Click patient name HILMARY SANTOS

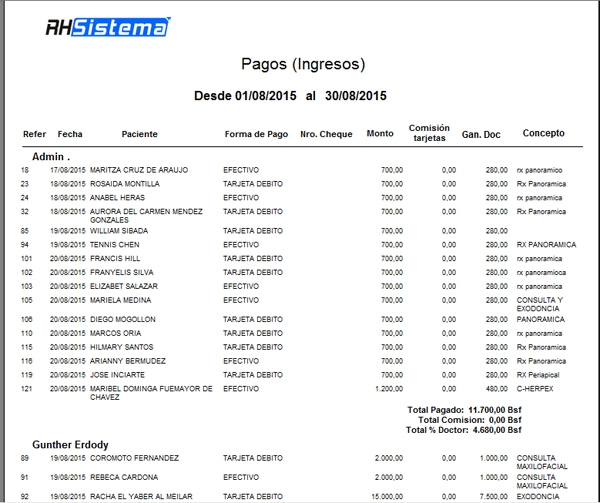[x=122, y=347]
